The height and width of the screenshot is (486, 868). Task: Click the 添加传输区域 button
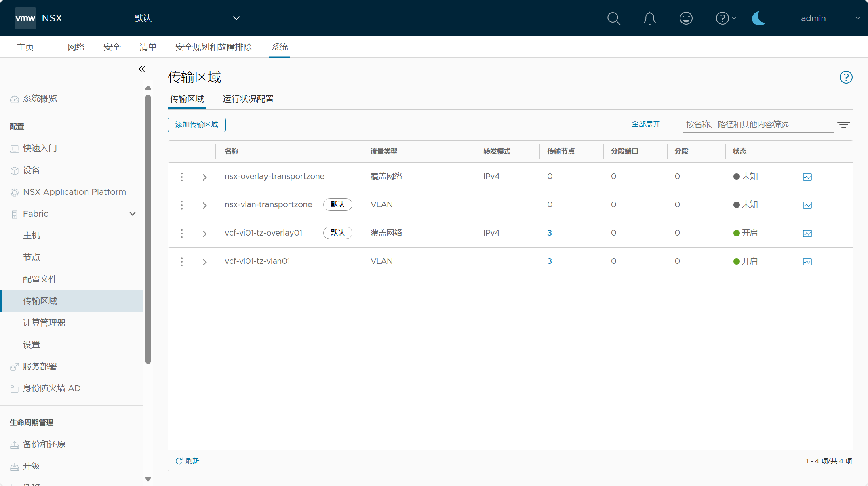tap(197, 125)
